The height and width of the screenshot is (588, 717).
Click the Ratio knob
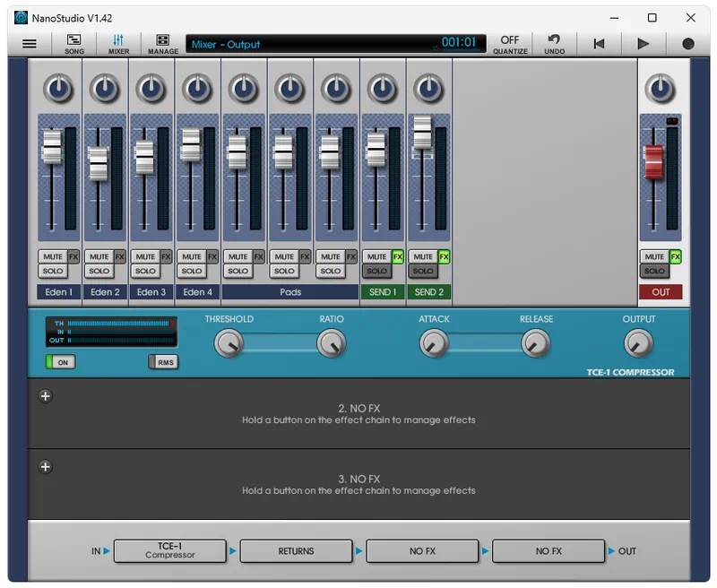click(x=331, y=344)
